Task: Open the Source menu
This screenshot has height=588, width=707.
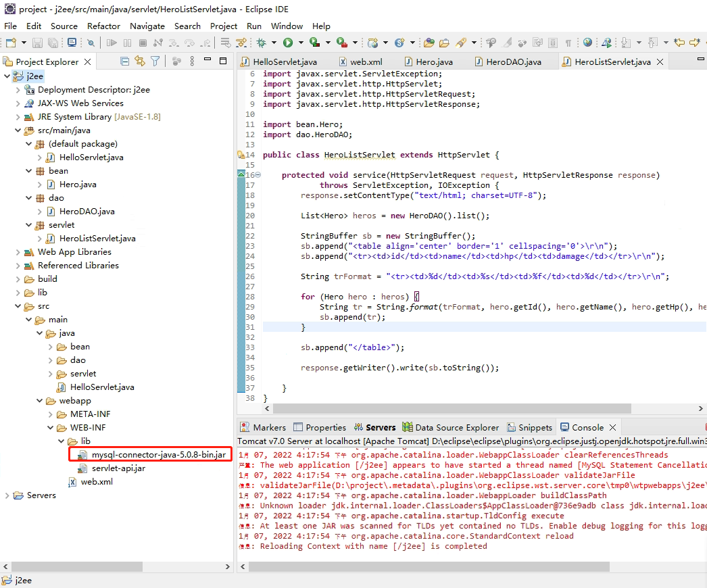Action: click(x=64, y=26)
